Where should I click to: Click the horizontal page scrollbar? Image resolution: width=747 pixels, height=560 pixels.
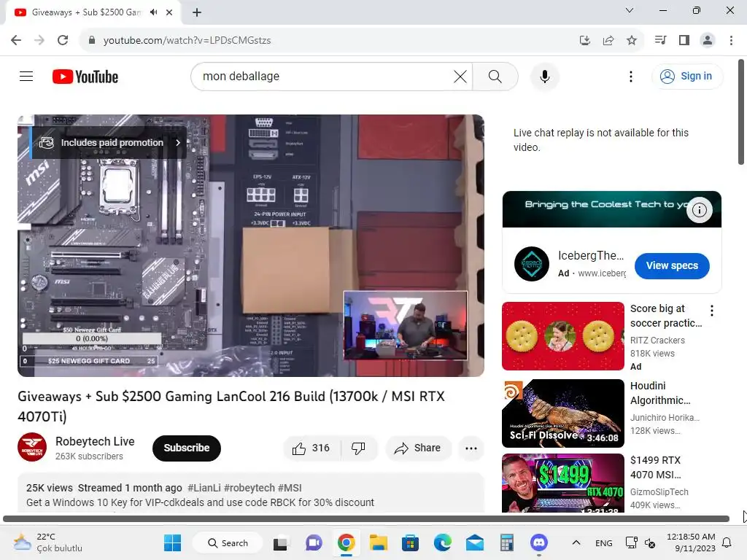tap(366, 518)
